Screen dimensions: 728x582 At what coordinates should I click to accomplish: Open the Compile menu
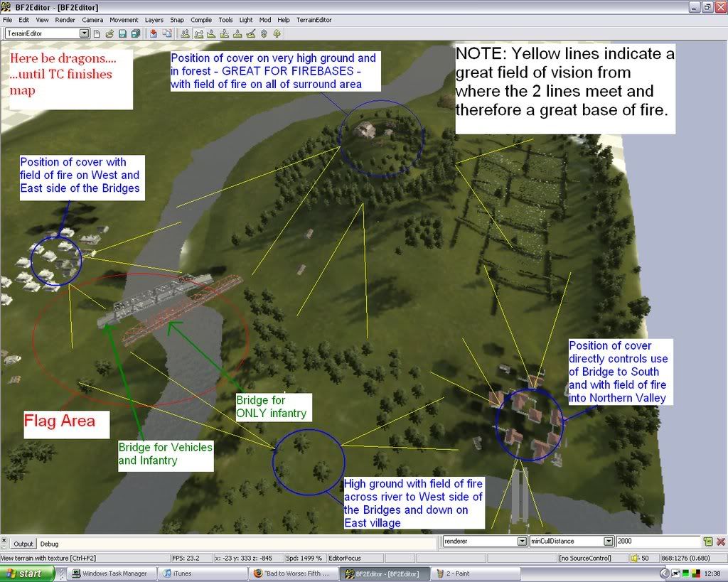(x=201, y=20)
